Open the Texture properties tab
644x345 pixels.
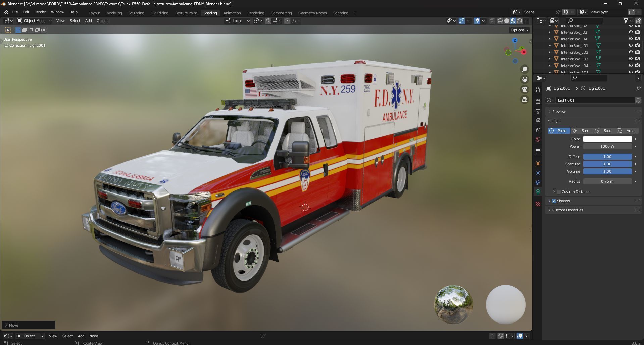[538, 204]
